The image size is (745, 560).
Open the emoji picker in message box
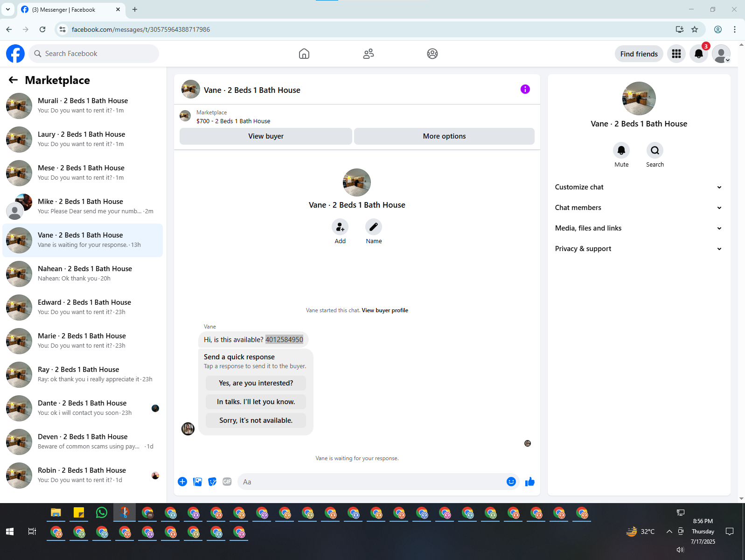point(511,482)
